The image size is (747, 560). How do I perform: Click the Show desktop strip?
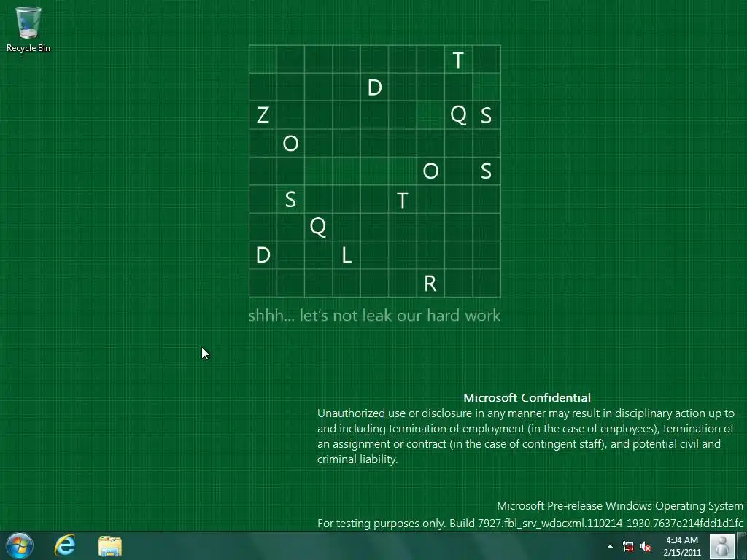point(741,545)
